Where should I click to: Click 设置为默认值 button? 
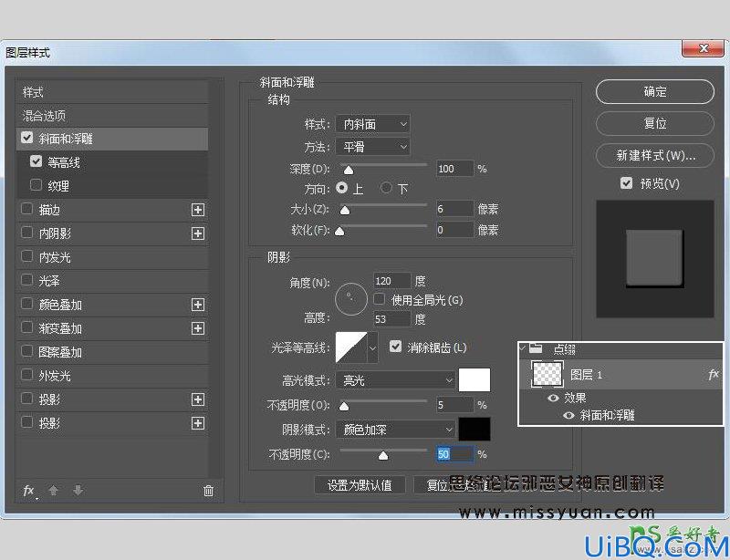pos(360,485)
